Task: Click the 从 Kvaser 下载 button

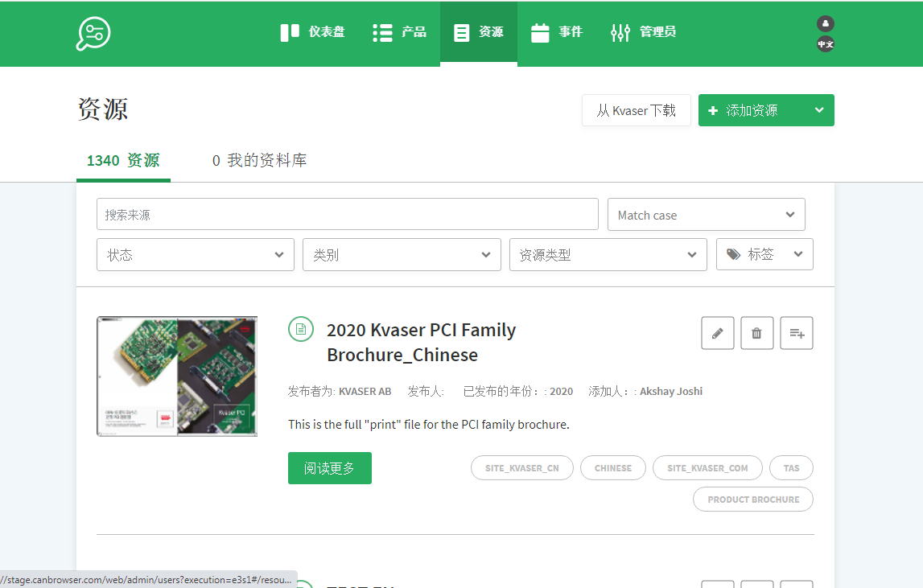Action: [636, 110]
